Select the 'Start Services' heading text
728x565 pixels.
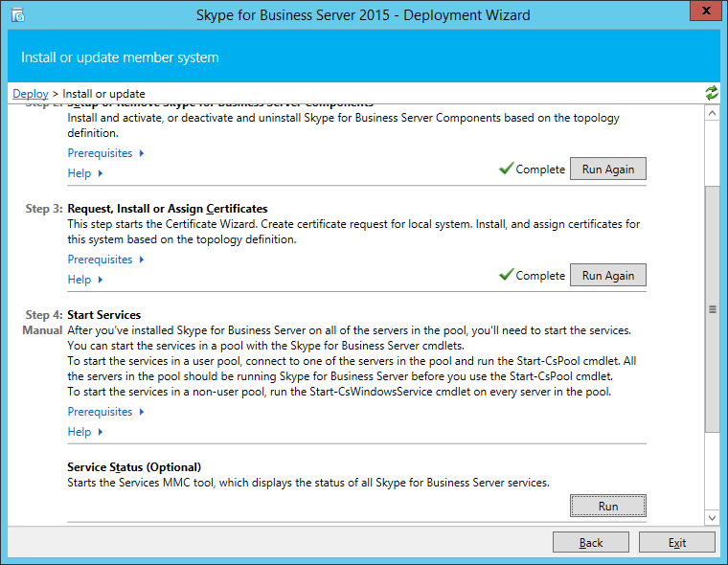tap(104, 315)
